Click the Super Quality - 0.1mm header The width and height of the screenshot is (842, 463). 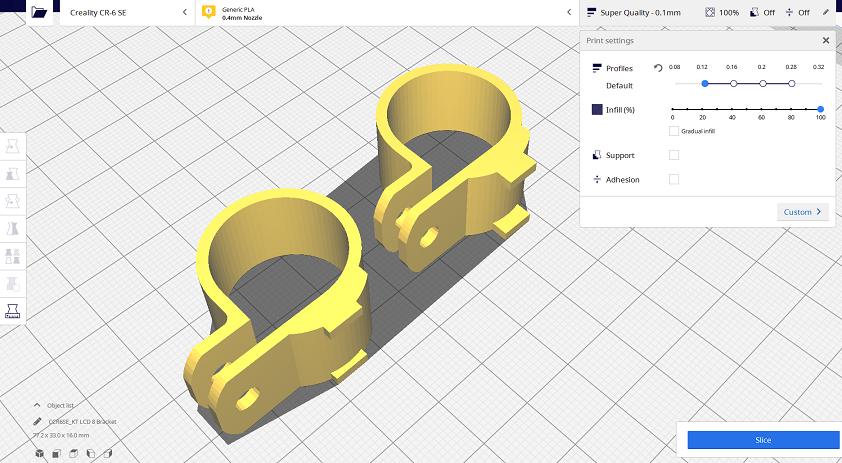pyautogui.click(x=640, y=13)
